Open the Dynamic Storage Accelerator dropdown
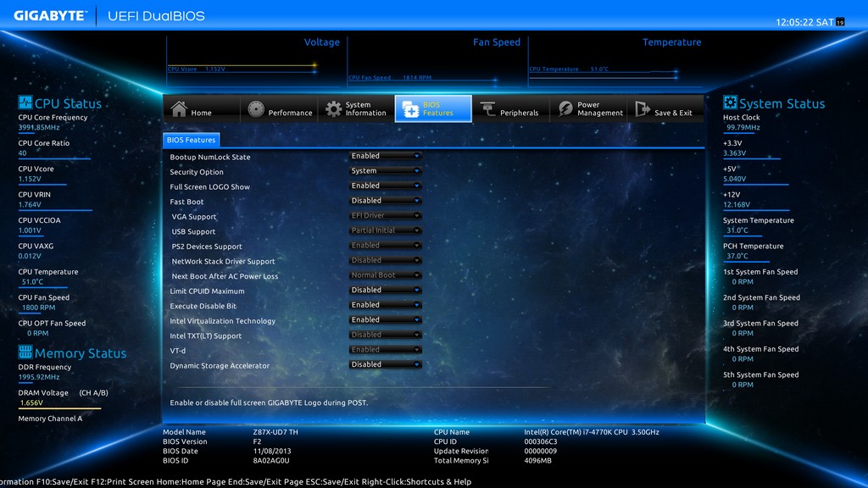Screen dimensions: 868x488 386,364
